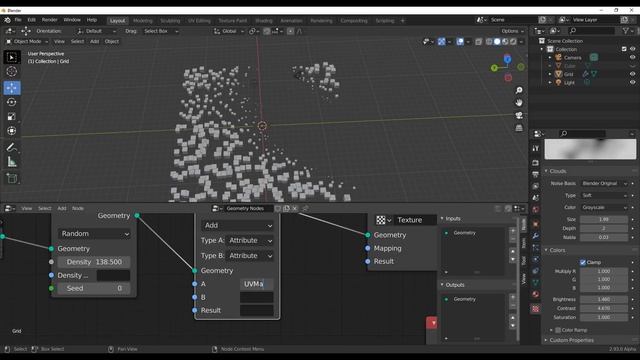Open the viewport Object menu button
The height and width of the screenshot is (360, 640).
(x=111, y=42)
